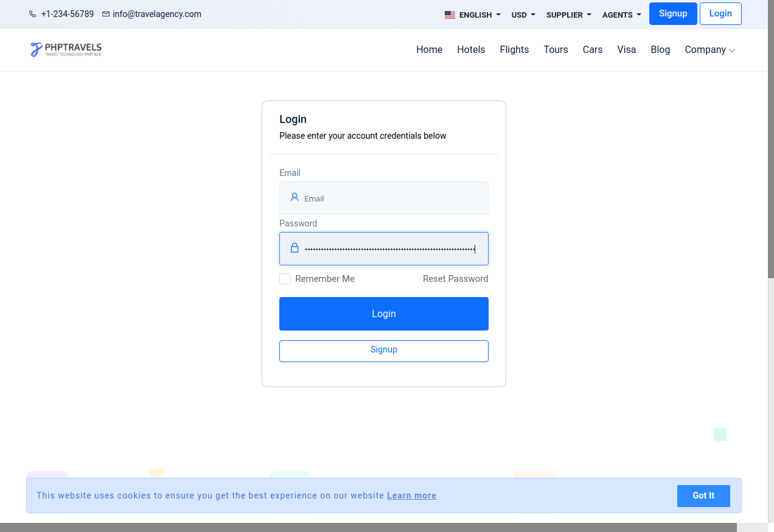This screenshot has height=532, width=774.
Task: Focus the Email input field
Action: 392,198
